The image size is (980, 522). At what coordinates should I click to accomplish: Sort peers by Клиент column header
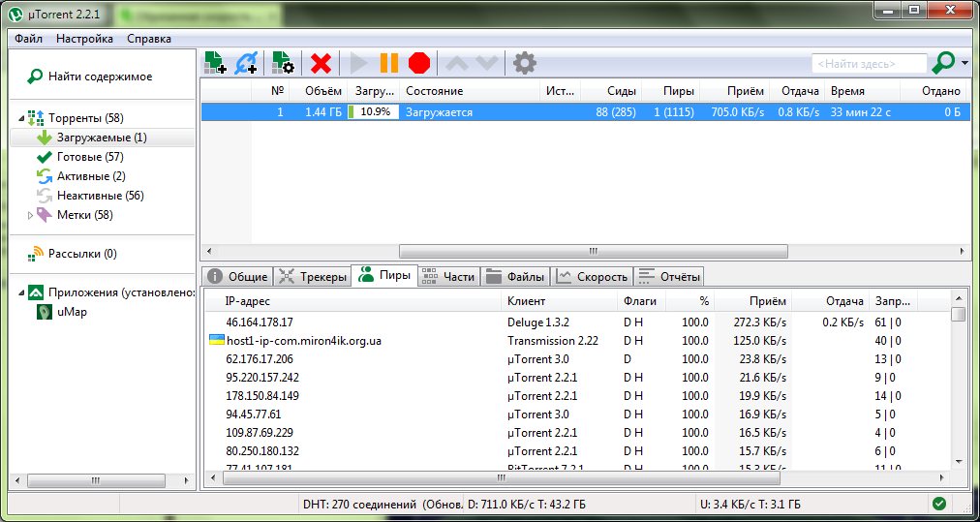[559, 301]
